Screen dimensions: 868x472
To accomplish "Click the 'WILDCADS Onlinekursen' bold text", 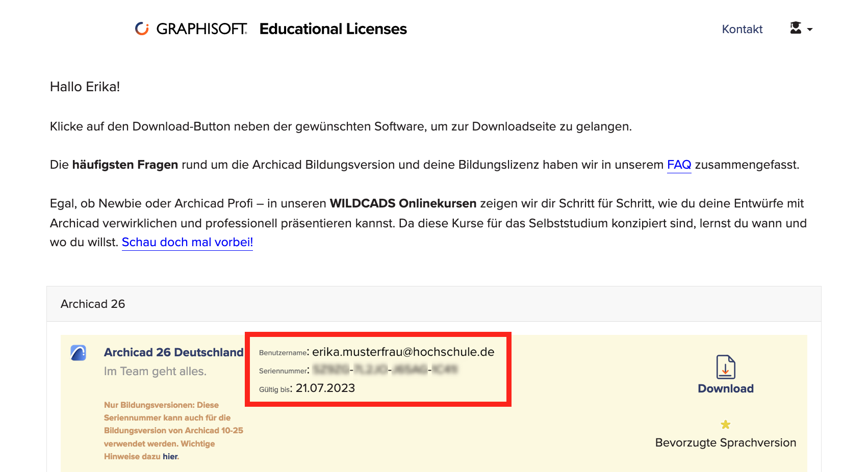I will click(403, 203).
